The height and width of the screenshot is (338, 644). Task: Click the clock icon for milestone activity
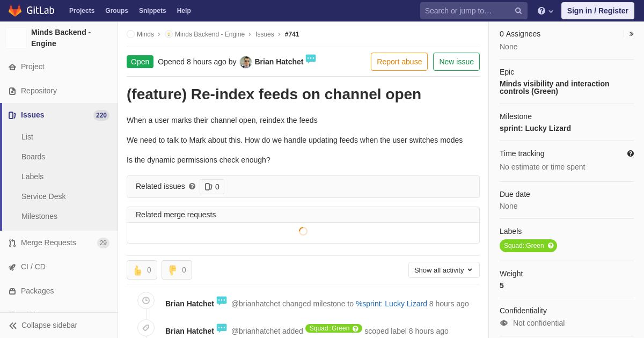click(x=146, y=300)
